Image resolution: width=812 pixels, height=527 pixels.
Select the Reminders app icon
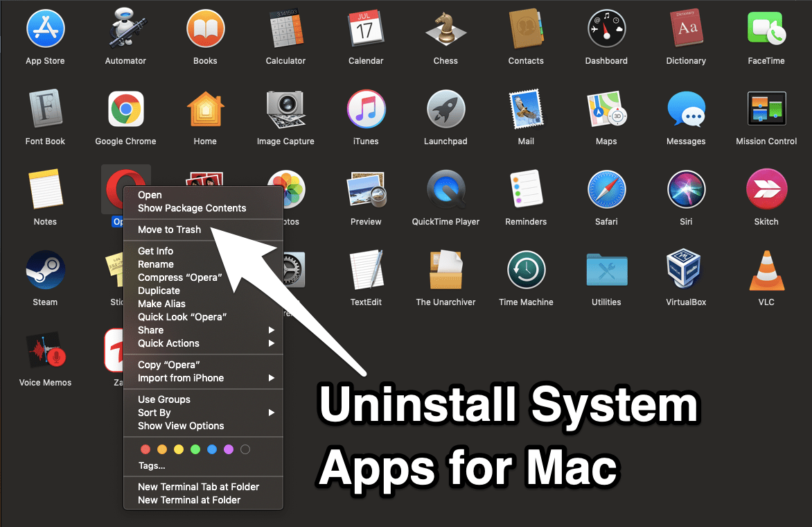(526, 189)
